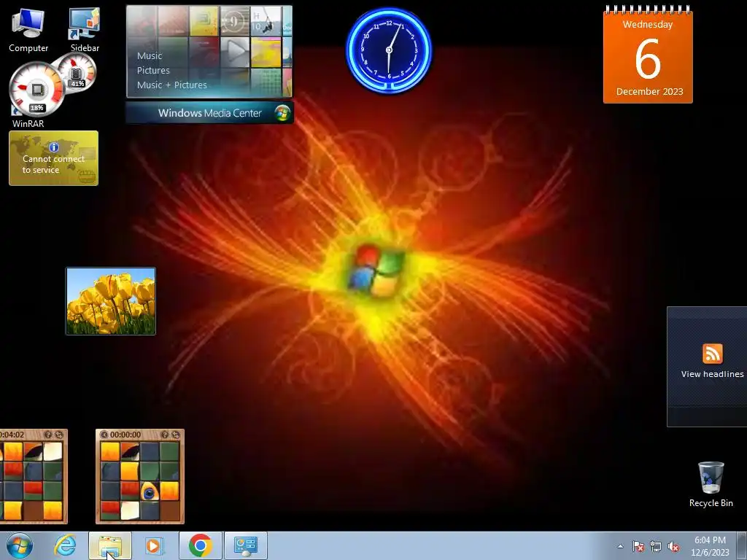Click the calendar gadget showing Wednesday 6
Image resolution: width=747 pixels, height=560 pixels.
648,54
